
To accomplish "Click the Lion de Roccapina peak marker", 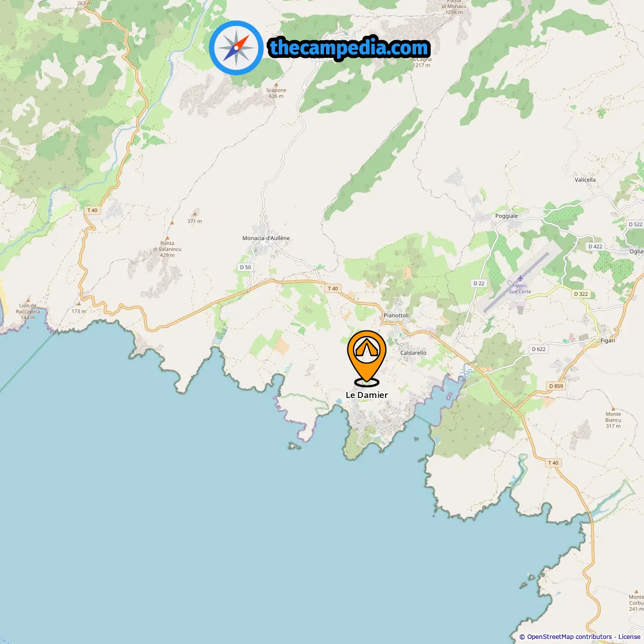I will pos(28,299).
